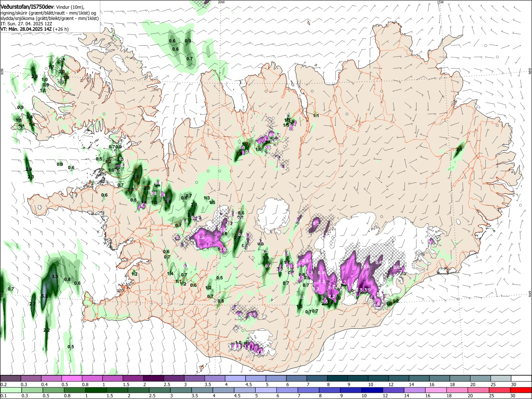Click the 'Veðurstofan/IS750dev' title text
Viewport: 532px width, 399px height.
(27, 7)
